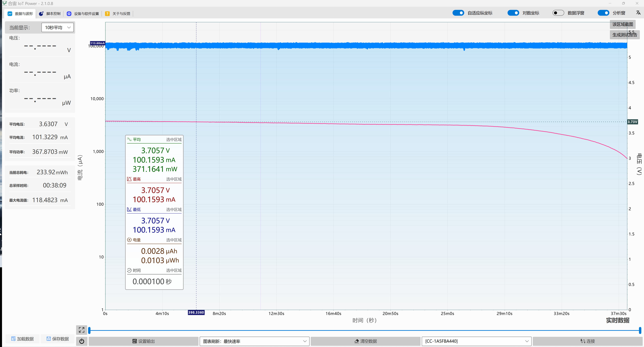Click the 选中区域 label in 最低 row
This screenshot has height=347, width=644.
pos(174,210)
